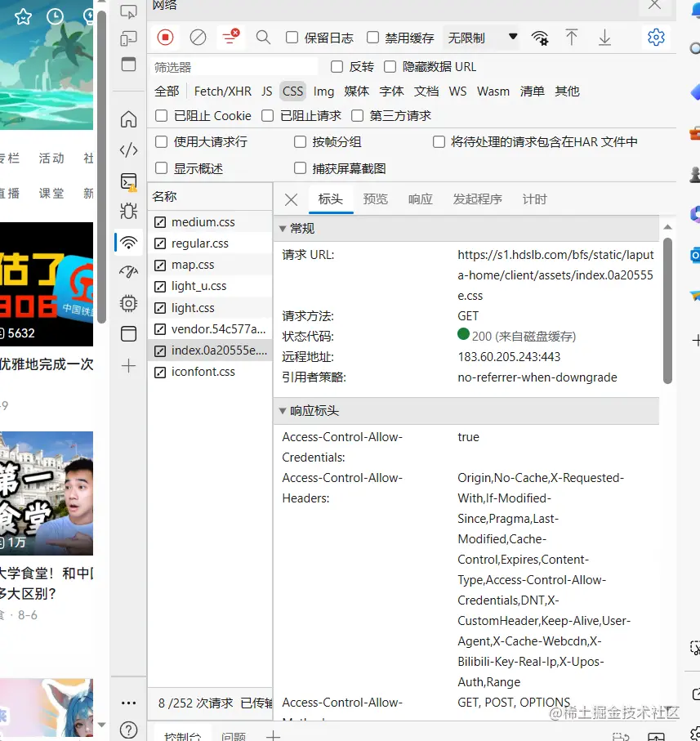Toggle device emulation icon
Image resolution: width=700 pixels, height=741 pixels.
(x=128, y=38)
